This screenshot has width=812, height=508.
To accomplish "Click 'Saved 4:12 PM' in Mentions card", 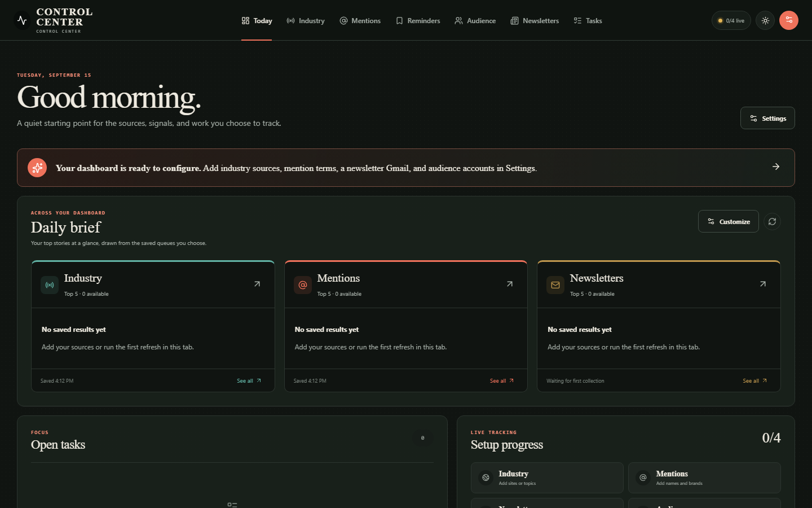I will 310,381.
